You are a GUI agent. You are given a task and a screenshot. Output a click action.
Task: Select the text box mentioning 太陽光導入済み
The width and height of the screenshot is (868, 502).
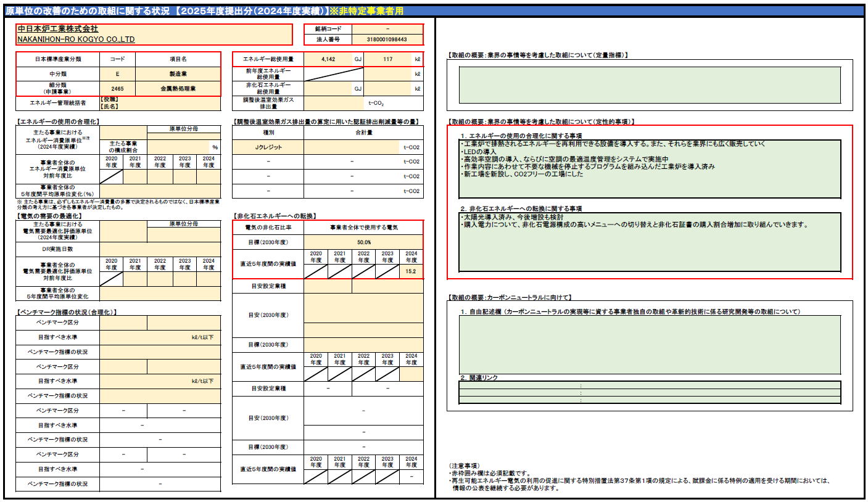click(x=650, y=242)
